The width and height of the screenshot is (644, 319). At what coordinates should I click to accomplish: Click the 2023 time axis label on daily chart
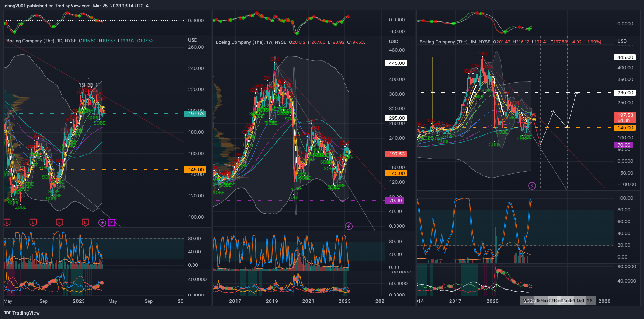(79, 301)
